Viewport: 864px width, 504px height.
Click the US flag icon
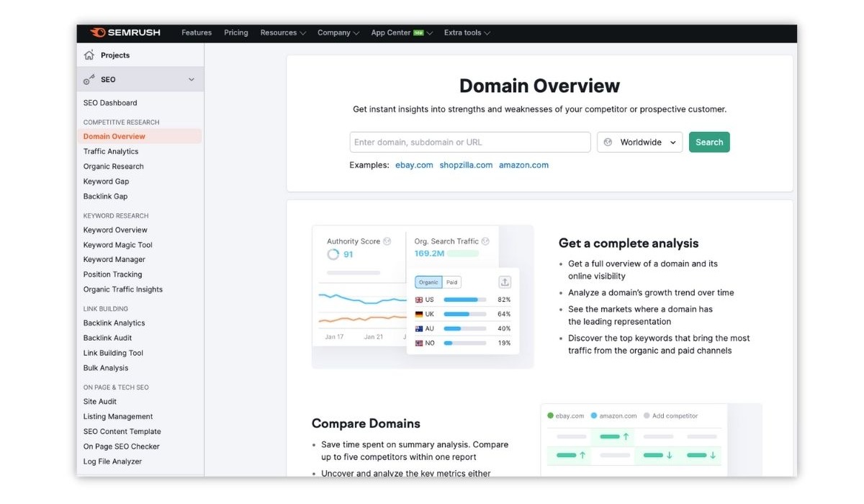(x=419, y=300)
